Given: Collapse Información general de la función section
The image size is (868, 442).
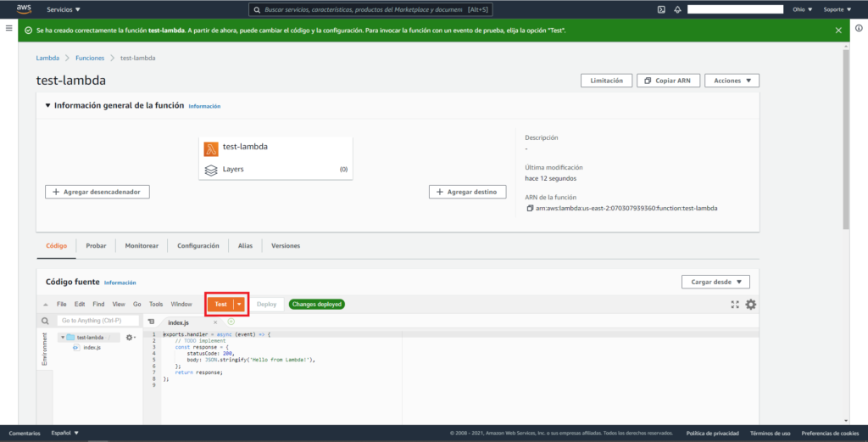Looking at the screenshot, I should (x=47, y=105).
